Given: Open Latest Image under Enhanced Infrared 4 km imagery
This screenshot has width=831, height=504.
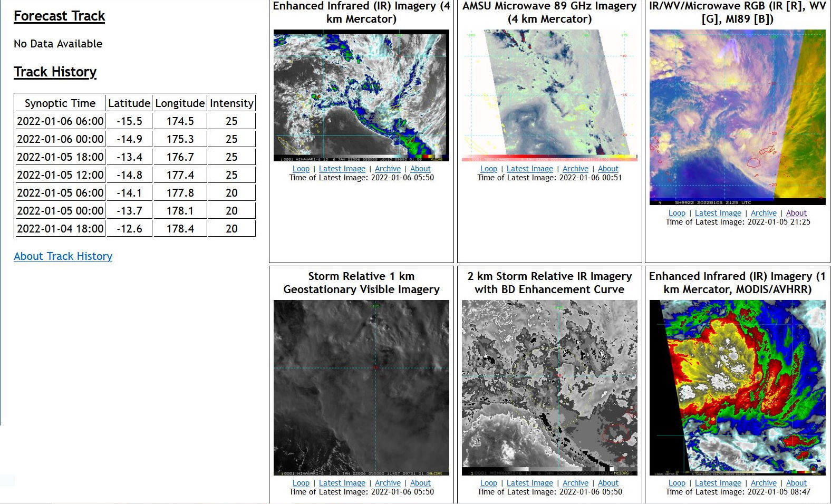Looking at the screenshot, I should point(342,169).
